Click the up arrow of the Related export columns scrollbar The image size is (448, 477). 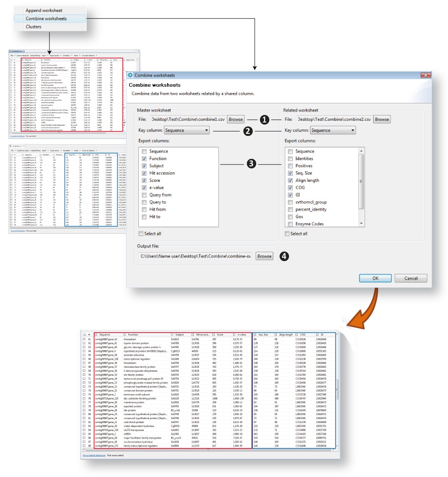(361, 151)
